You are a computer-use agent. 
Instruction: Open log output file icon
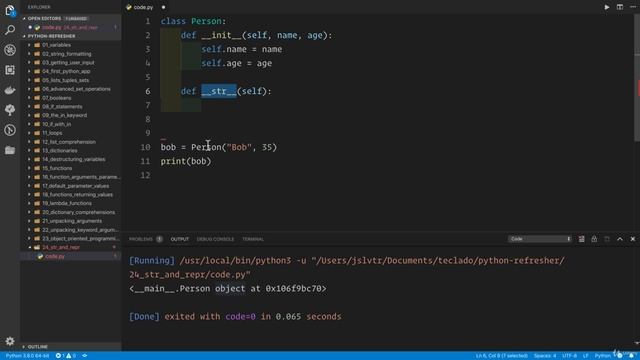pyautogui.click(x=607, y=239)
